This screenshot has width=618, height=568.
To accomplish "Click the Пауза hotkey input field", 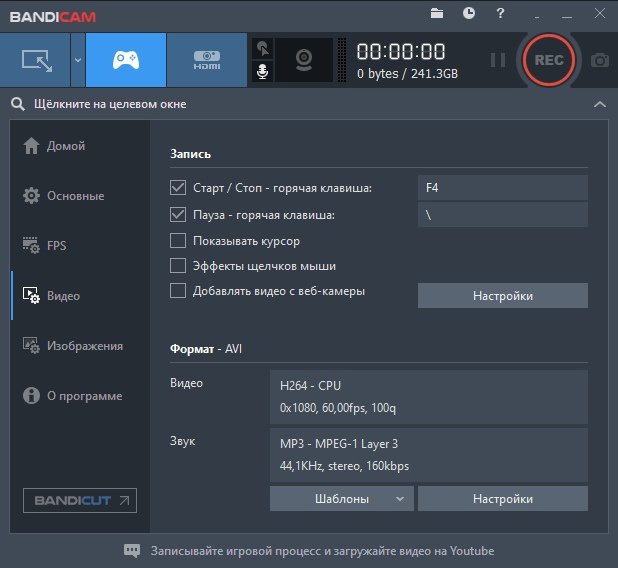I will [x=502, y=214].
